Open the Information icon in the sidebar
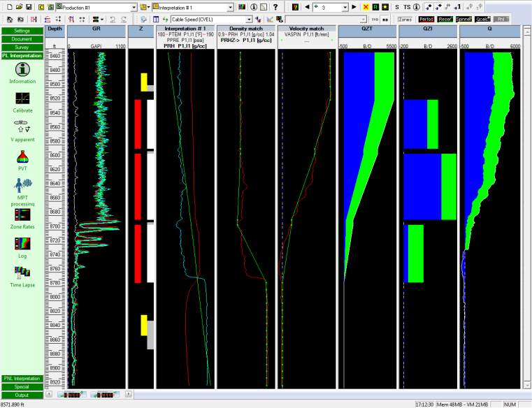 [22, 70]
